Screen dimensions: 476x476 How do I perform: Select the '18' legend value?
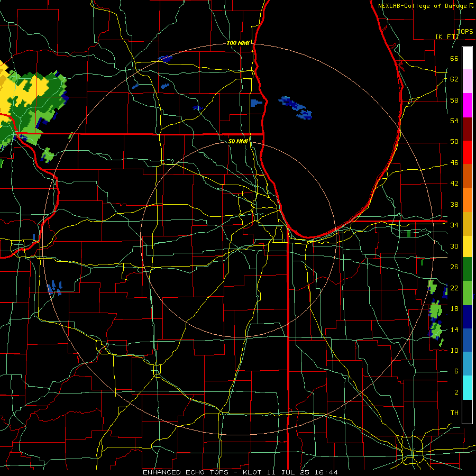[454, 309]
